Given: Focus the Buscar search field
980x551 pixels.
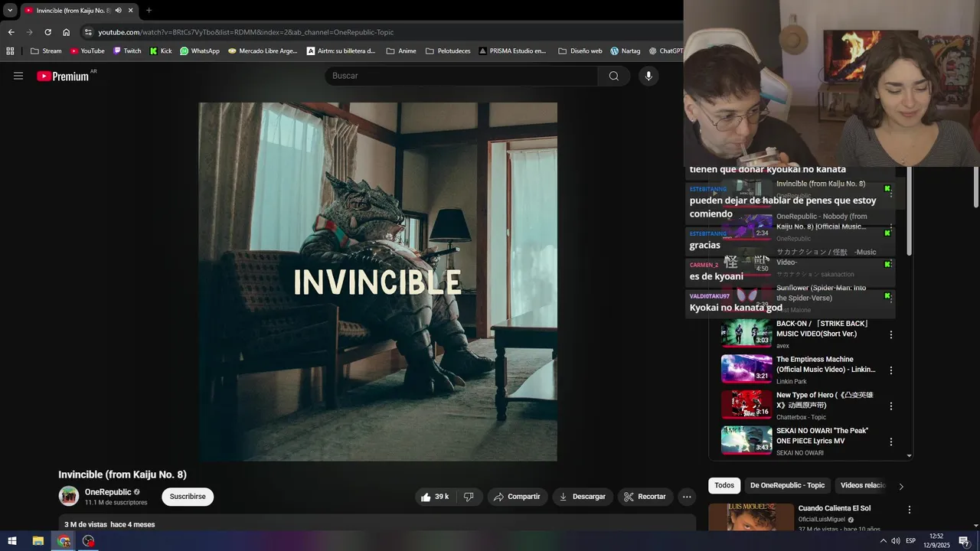Looking at the screenshot, I should click(x=462, y=76).
